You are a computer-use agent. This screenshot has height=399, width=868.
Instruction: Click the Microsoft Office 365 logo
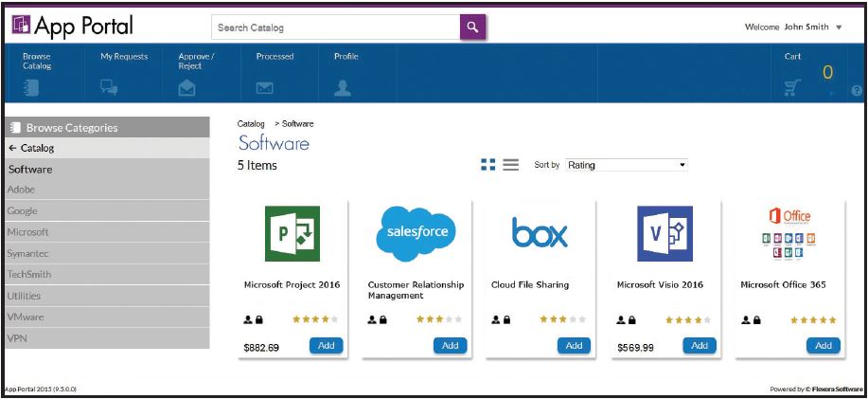click(788, 233)
